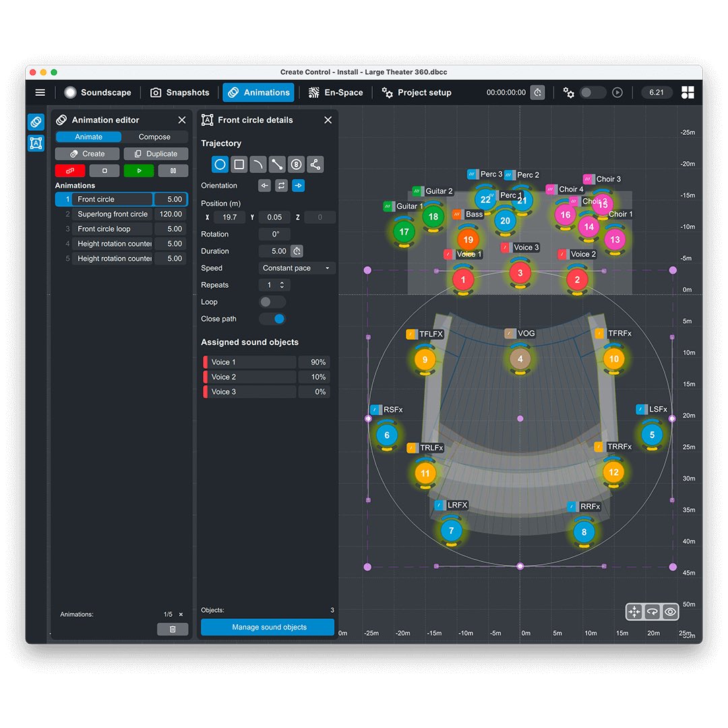Image resolution: width=728 pixels, height=728 pixels.
Task: Click the circled play icon in the top bar
Action: coord(617,92)
